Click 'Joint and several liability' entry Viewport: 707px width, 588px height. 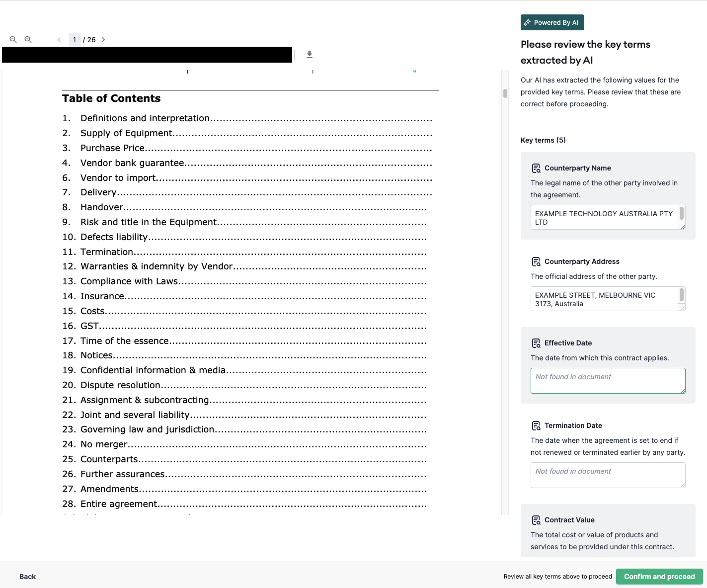click(244, 415)
